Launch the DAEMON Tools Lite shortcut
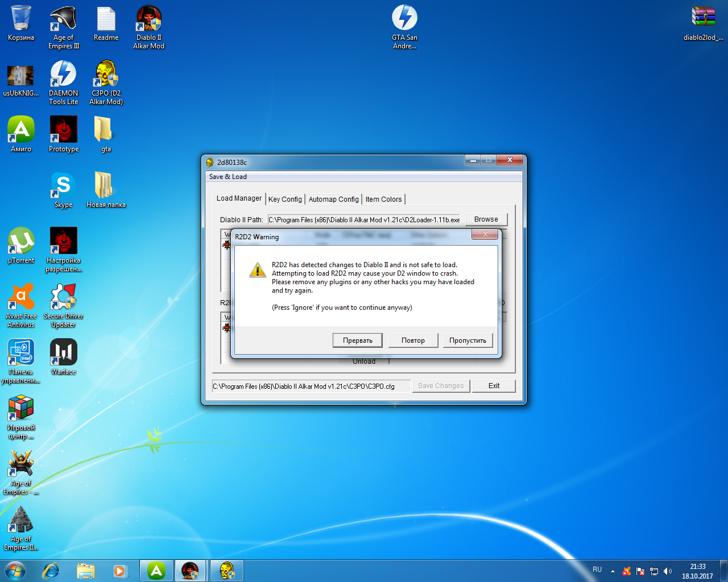The width and height of the screenshot is (728, 582). [x=64, y=83]
